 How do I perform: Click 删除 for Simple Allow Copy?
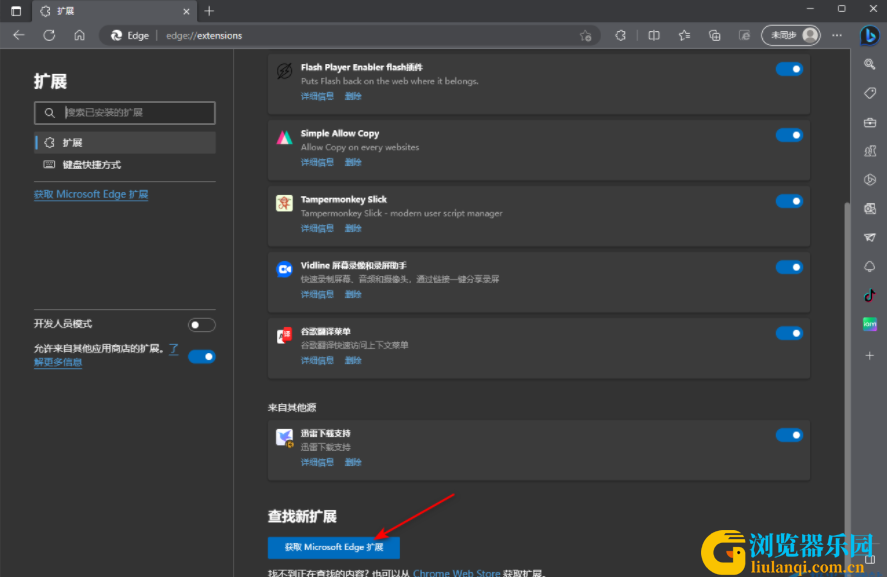point(353,162)
